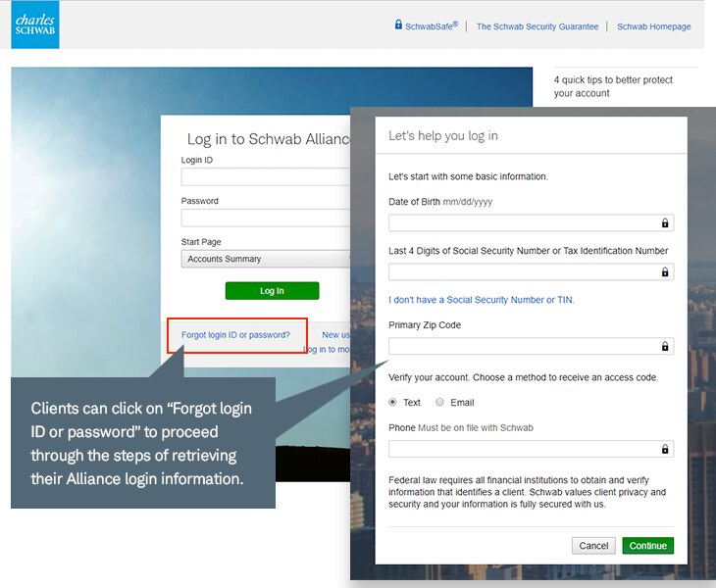
Task: Click the green Log In button
Action: point(272,291)
